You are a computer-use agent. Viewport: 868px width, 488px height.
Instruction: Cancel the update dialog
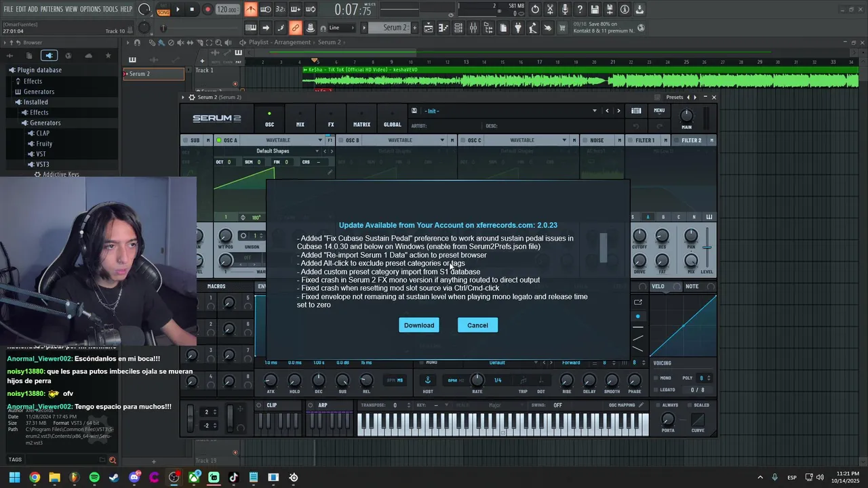[477, 325]
